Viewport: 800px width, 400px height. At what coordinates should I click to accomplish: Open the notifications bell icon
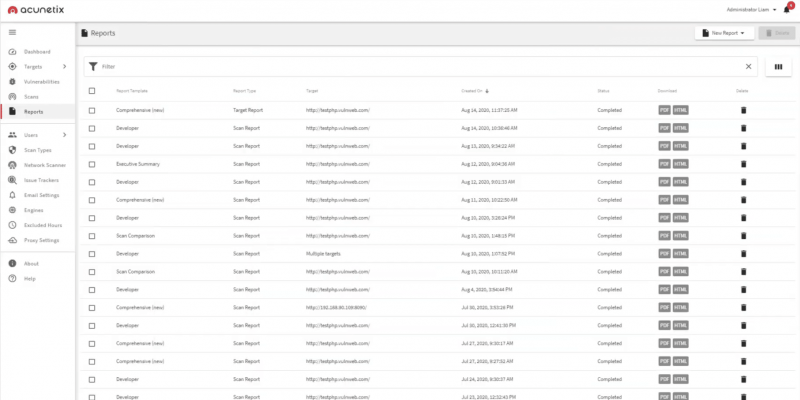click(787, 9)
